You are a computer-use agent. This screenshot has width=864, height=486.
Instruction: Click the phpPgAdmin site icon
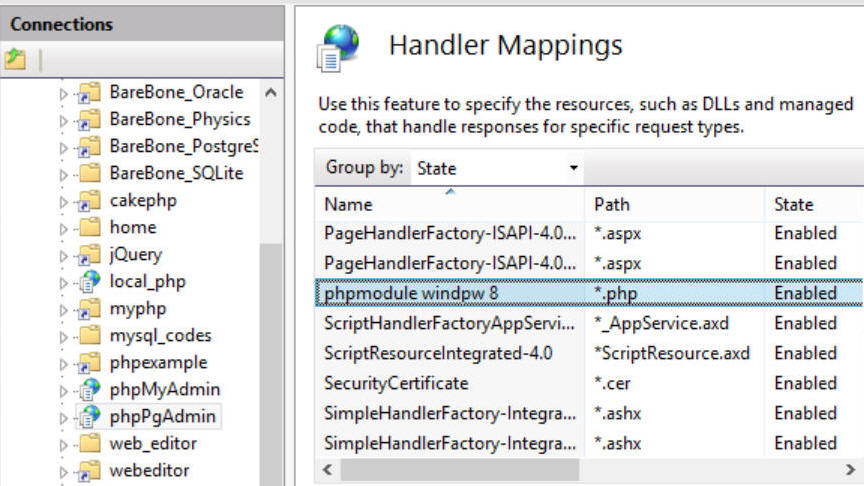pyautogui.click(x=89, y=416)
